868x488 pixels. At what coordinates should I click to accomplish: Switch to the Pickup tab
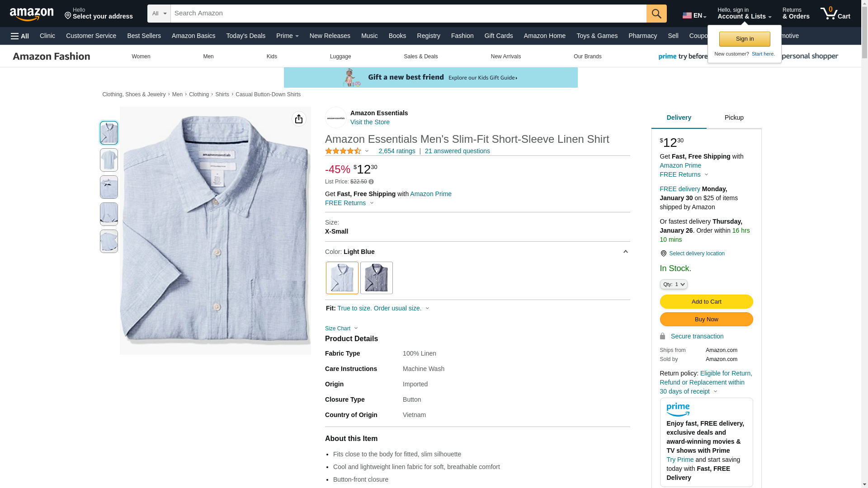click(734, 118)
